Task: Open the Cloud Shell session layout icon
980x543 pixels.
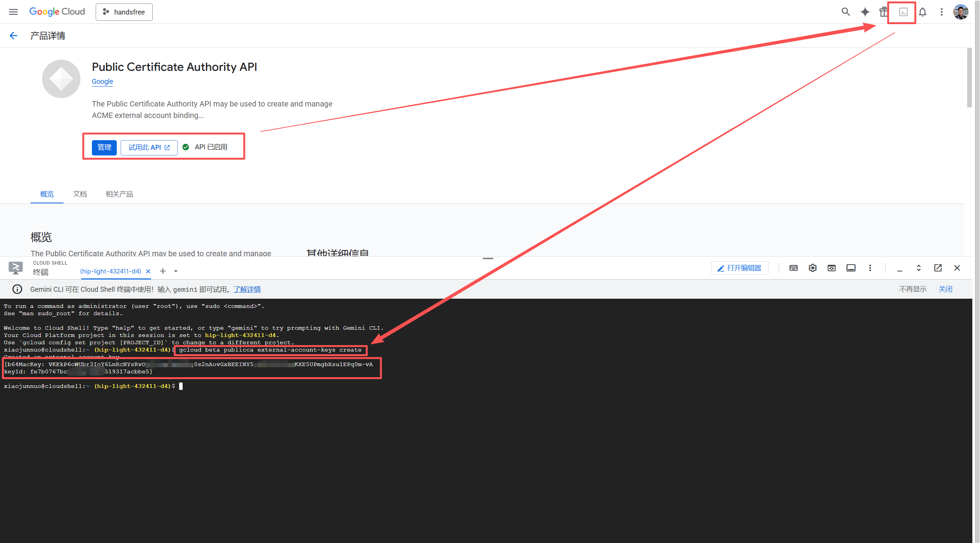Action: click(x=851, y=268)
